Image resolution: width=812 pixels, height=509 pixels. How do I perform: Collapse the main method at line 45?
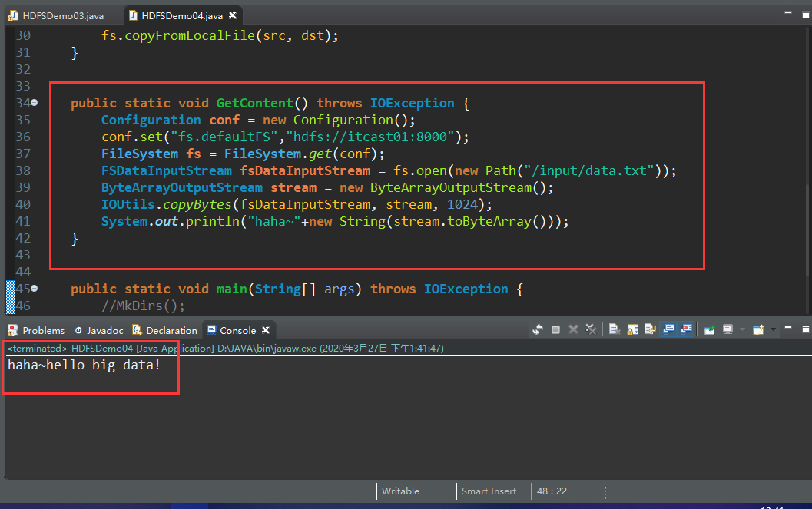click(x=34, y=288)
